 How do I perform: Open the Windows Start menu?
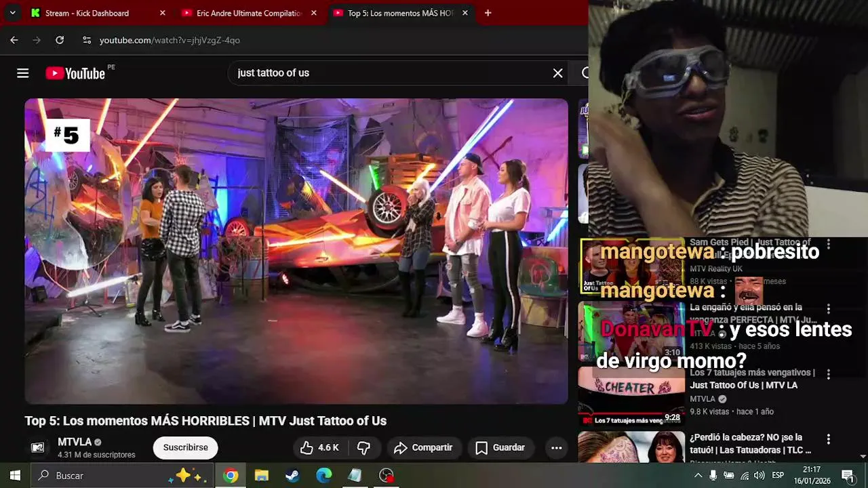(15, 476)
